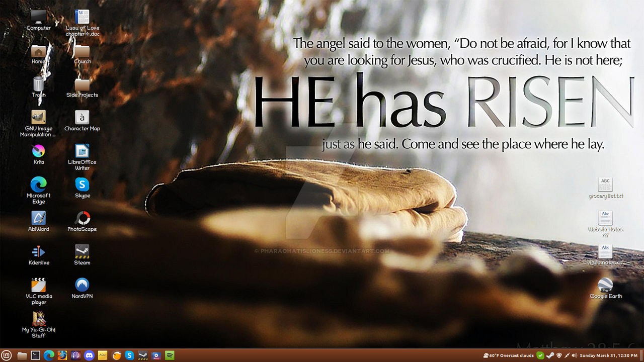Open Firefox from the taskbar
The height and width of the screenshot is (362, 644).
(61, 355)
